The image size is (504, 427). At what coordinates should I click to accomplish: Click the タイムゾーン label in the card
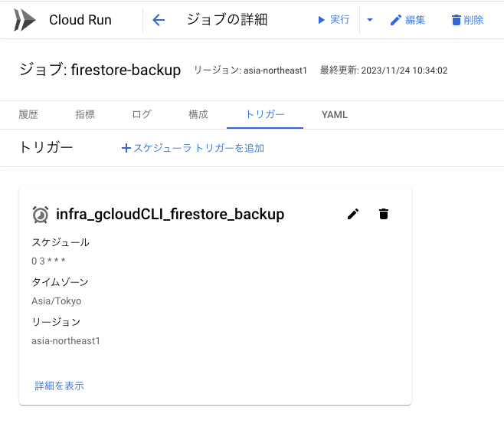[x=60, y=282]
